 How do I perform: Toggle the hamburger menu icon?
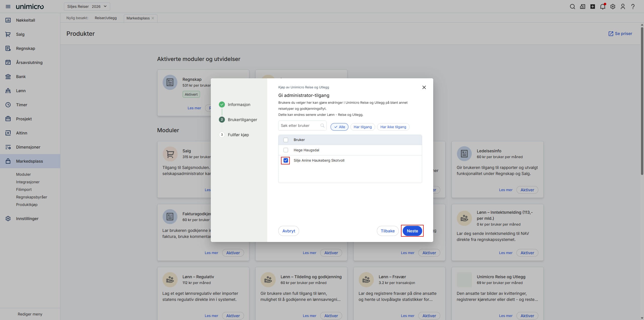click(x=8, y=7)
